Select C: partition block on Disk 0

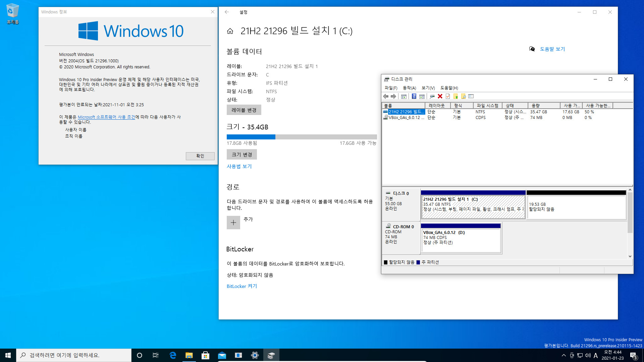[x=473, y=205]
